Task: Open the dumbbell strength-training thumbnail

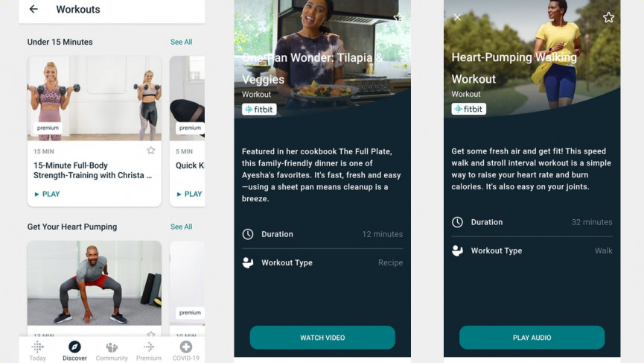Action: pos(95,98)
